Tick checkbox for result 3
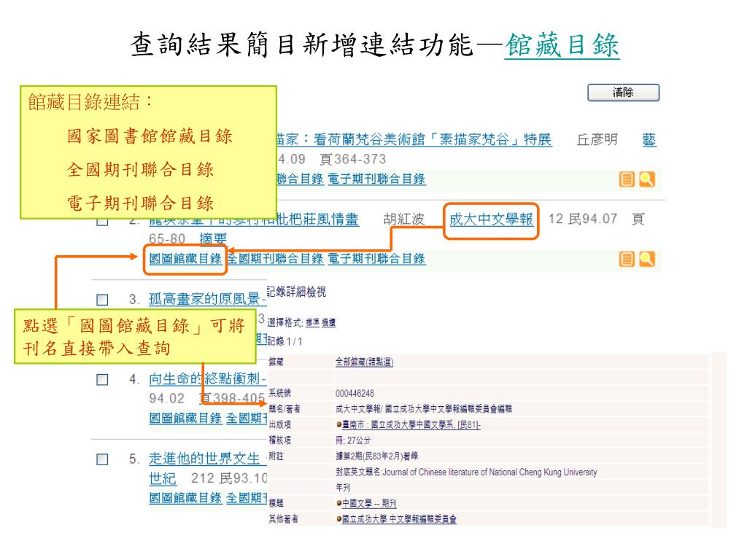 [x=102, y=300]
